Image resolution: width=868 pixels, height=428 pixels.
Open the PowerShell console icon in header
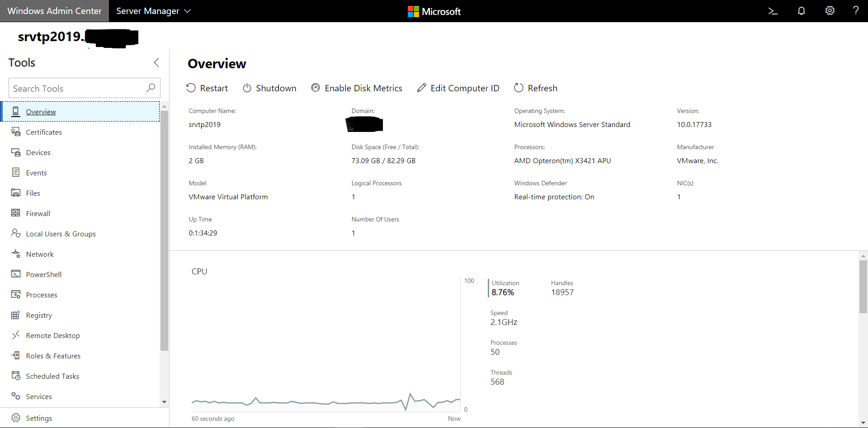coord(773,11)
